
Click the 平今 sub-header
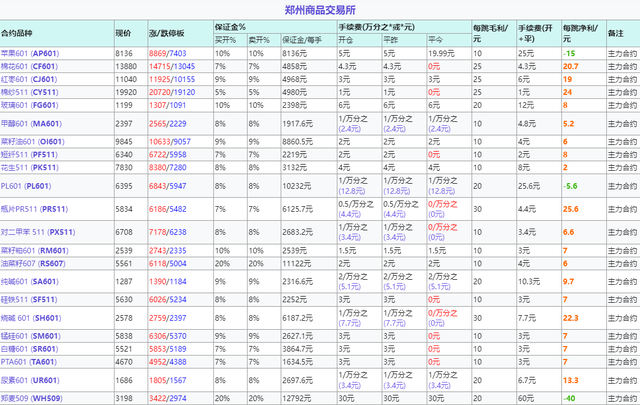tap(435, 40)
